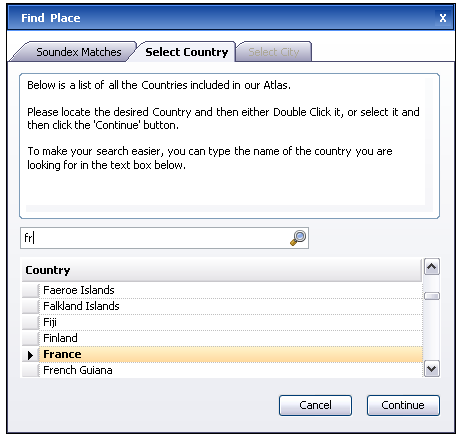Select the row header next to Faeroe Islands
The image size is (462, 438).
coord(31,290)
